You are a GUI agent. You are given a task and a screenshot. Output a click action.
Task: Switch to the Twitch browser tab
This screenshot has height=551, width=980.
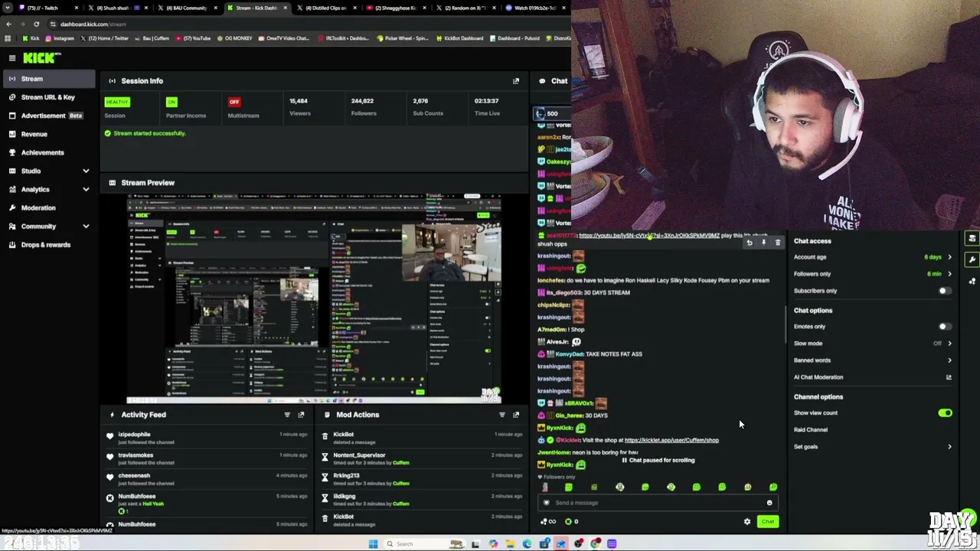(x=50, y=8)
